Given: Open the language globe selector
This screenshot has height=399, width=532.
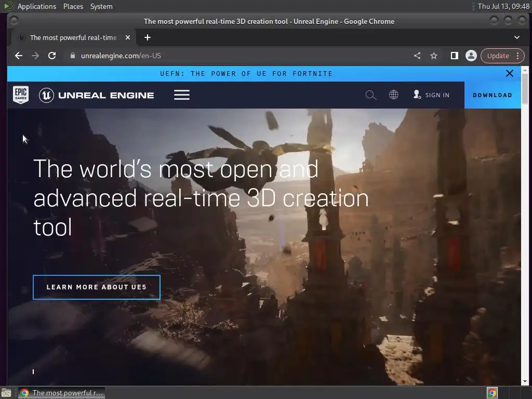Looking at the screenshot, I should pyautogui.click(x=394, y=95).
